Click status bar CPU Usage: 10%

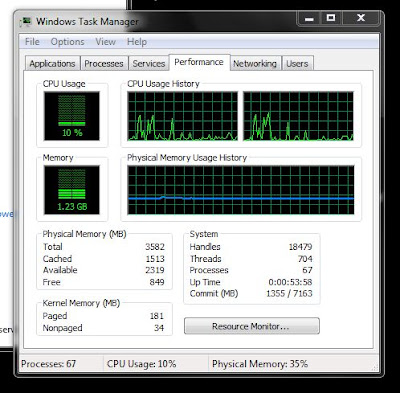[x=141, y=364]
